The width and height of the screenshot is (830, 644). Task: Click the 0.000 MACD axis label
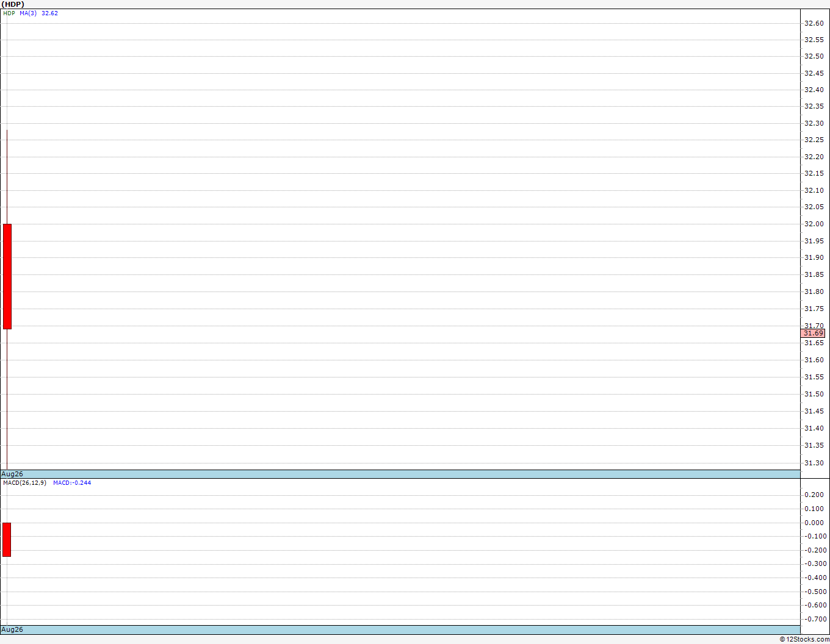[x=814, y=523]
